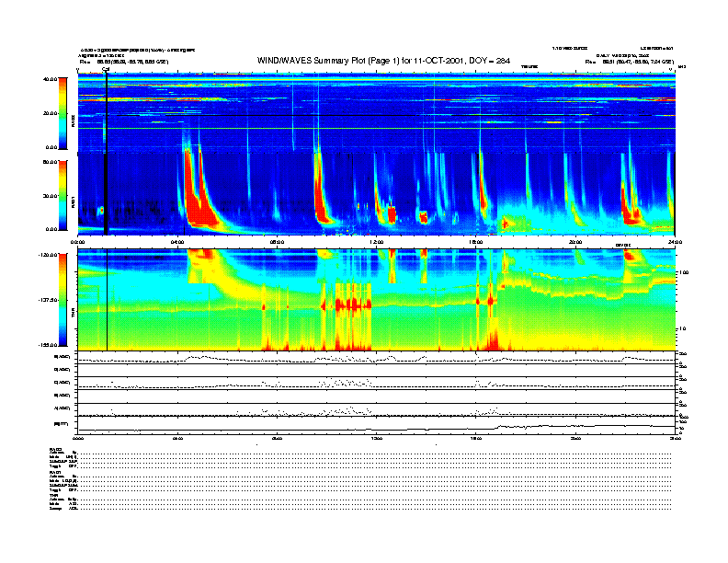Click inside the RAD2 spectrogram panel

[376, 113]
